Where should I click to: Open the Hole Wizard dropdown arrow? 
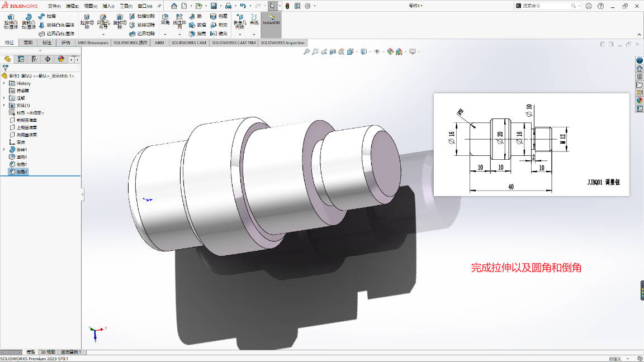click(x=103, y=35)
